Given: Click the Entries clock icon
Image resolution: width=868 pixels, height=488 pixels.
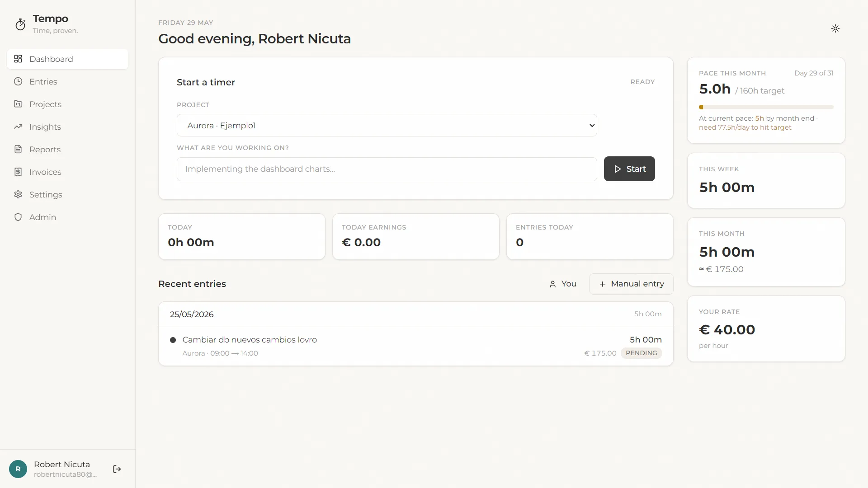Looking at the screenshot, I should (18, 81).
